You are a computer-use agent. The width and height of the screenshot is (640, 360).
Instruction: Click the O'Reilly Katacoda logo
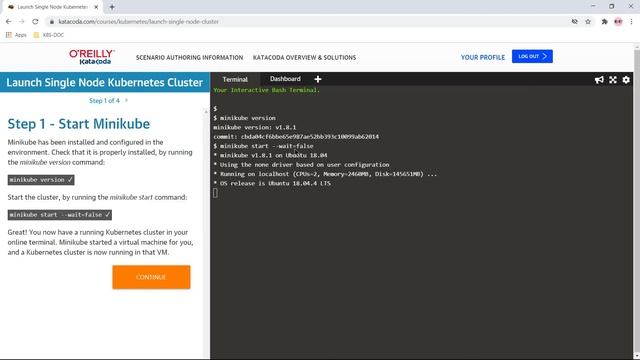(x=92, y=57)
